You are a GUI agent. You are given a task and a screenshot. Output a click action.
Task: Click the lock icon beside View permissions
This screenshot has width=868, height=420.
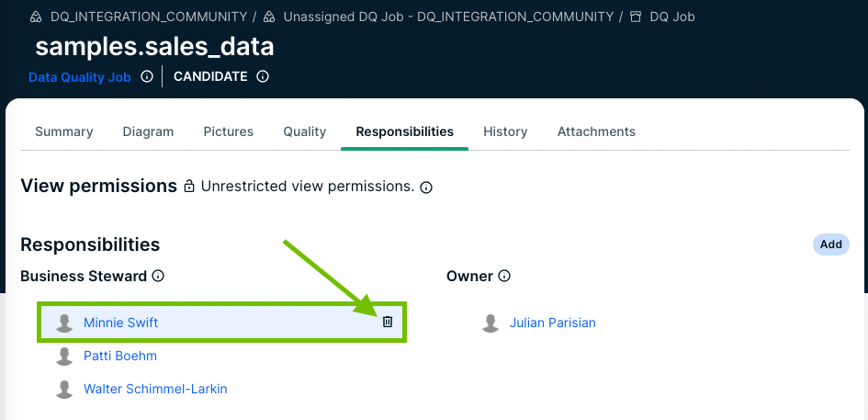pos(189,187)
